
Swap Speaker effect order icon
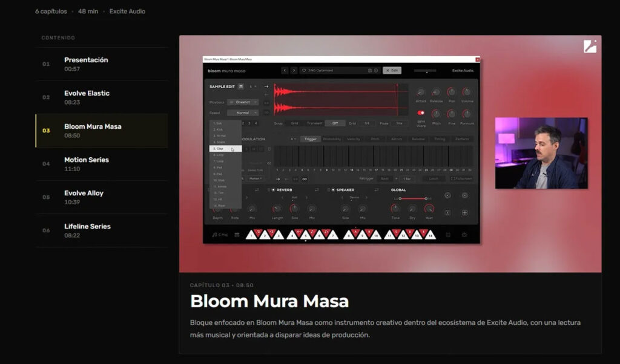377,190
